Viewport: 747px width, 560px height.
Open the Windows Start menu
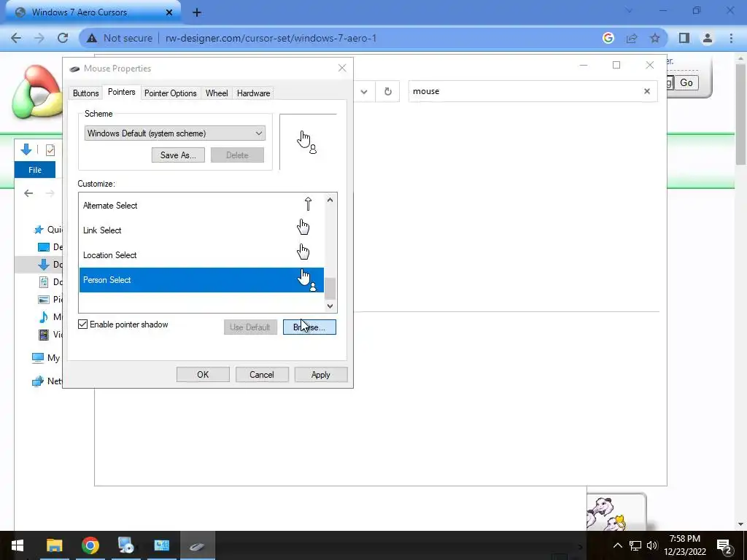(x=18, y=545)
